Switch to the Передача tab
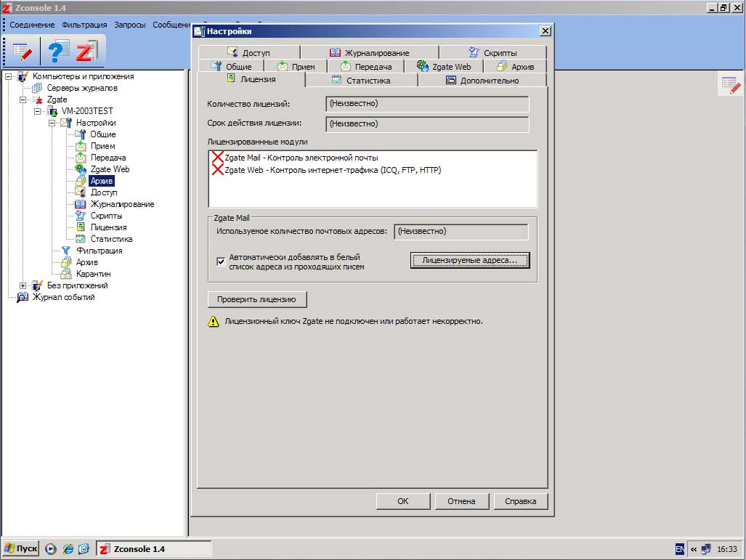 point(366,66)
